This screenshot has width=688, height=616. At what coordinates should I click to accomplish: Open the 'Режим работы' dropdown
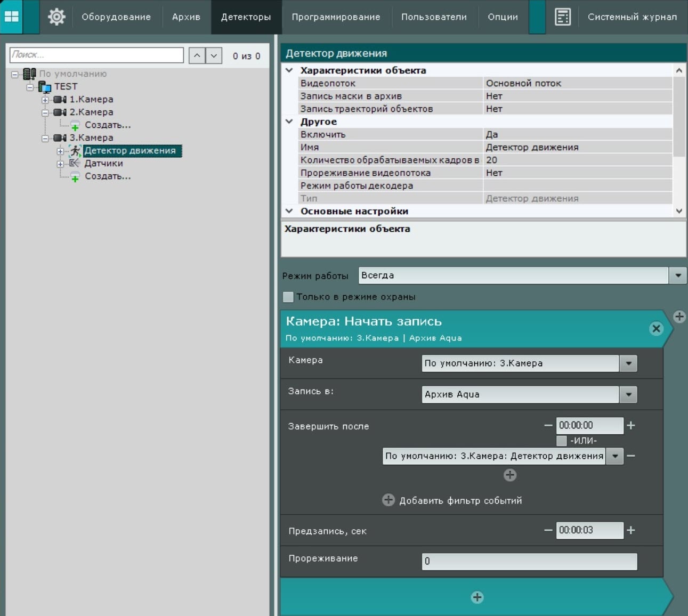[x=678, y=275]
